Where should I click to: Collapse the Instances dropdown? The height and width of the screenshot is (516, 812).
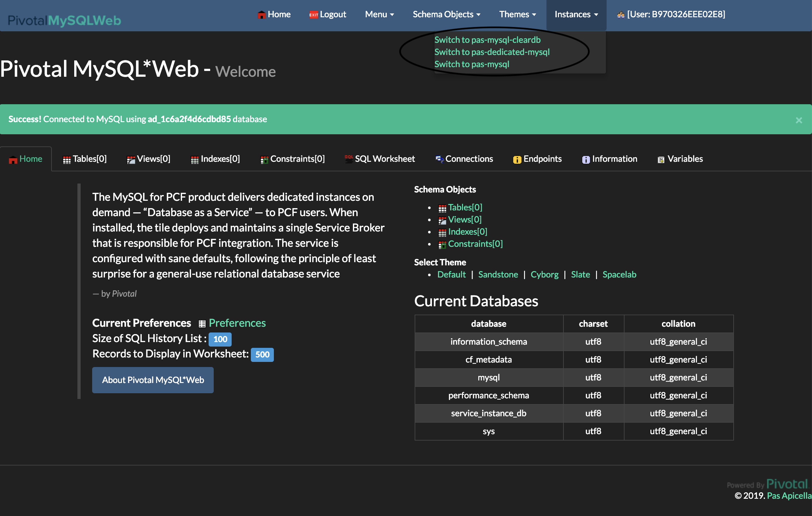576,14
